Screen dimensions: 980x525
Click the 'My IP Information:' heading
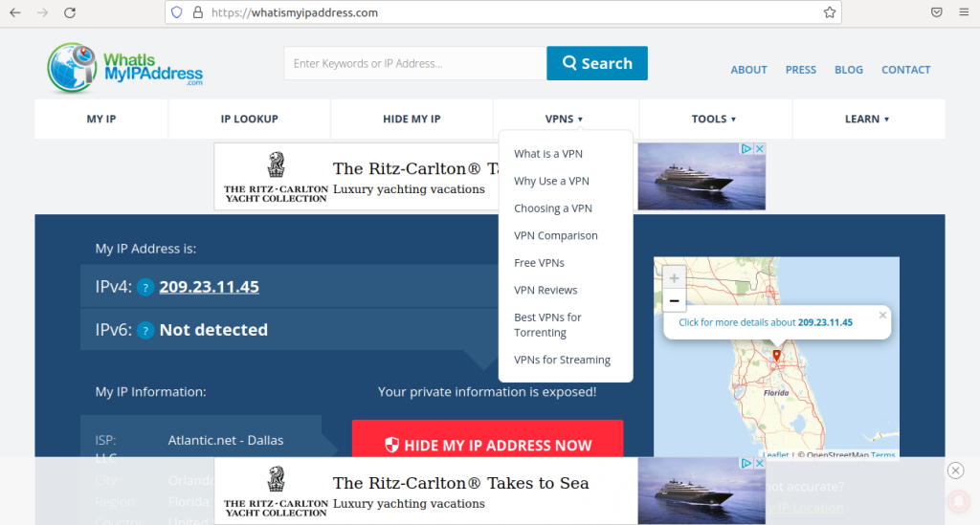(150, 392)
